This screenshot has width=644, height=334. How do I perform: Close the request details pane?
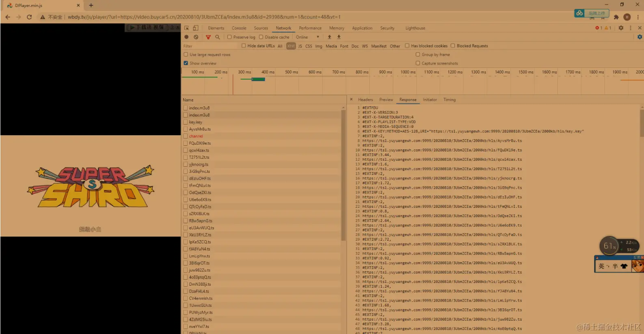coord(351,99)
